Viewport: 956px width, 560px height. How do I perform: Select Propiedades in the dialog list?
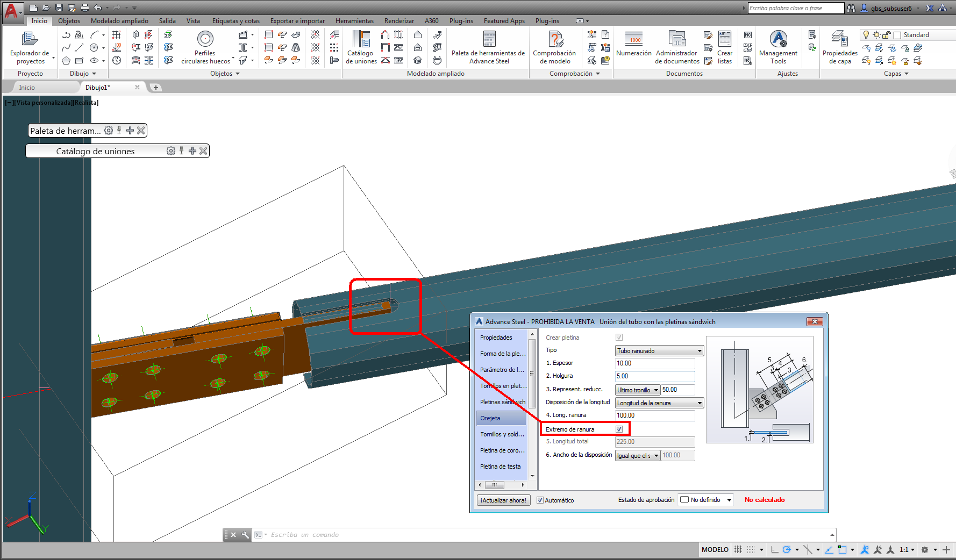point(496,338)
